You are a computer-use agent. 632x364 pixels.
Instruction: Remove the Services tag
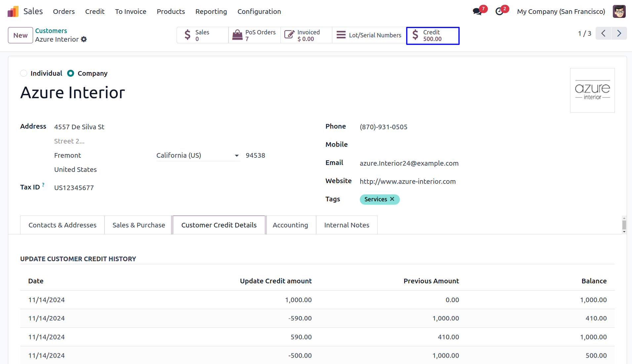392,199
